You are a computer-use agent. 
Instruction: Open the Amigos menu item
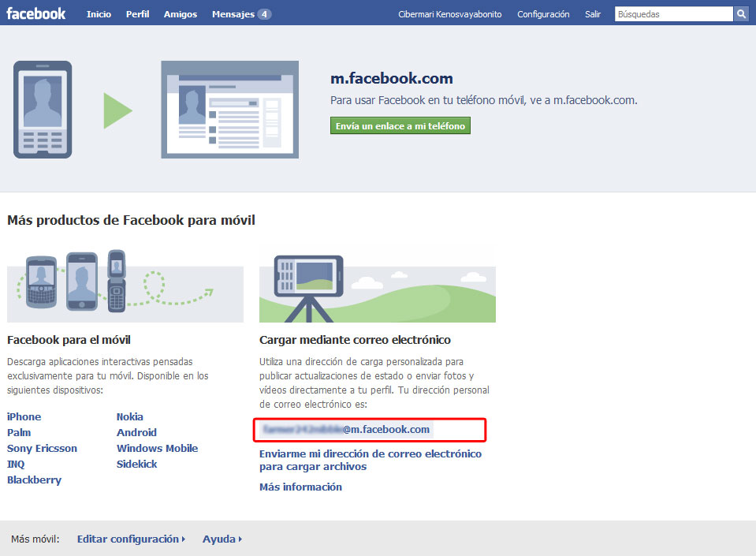tap(181, 14)
